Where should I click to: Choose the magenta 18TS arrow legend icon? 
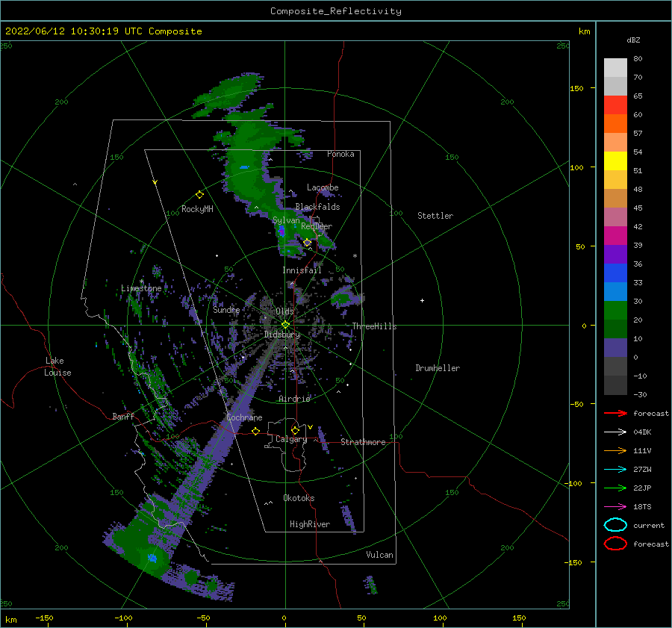[x=615, y=507]
